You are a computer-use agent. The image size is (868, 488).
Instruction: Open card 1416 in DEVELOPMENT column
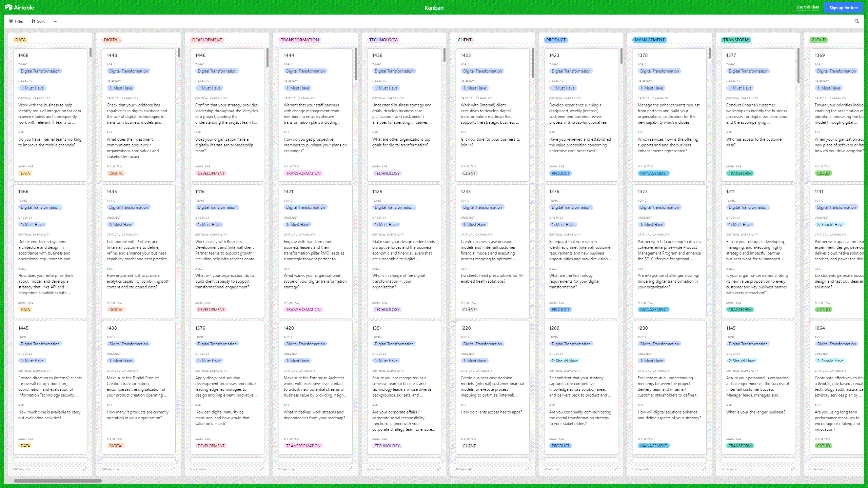[227, 251]
